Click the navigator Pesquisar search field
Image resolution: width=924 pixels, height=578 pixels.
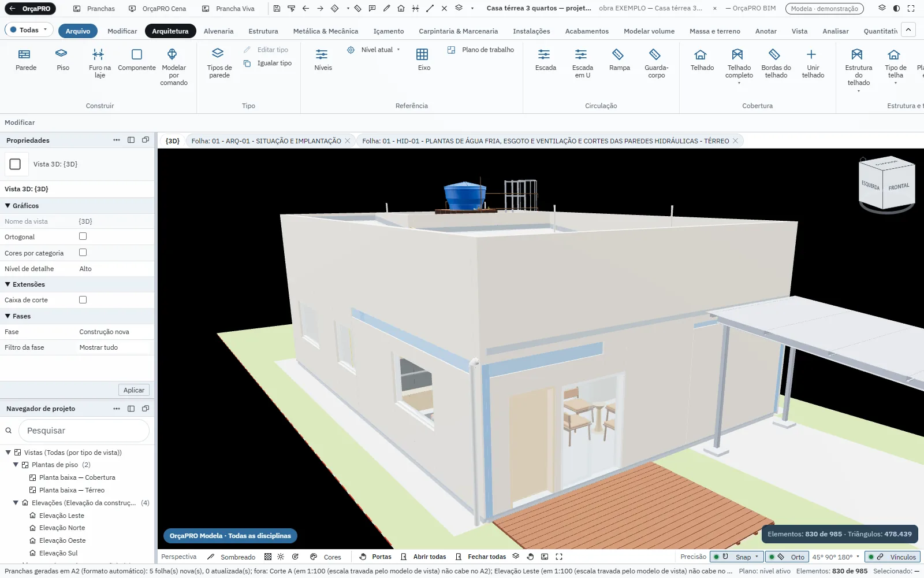(x=84, y=431)
